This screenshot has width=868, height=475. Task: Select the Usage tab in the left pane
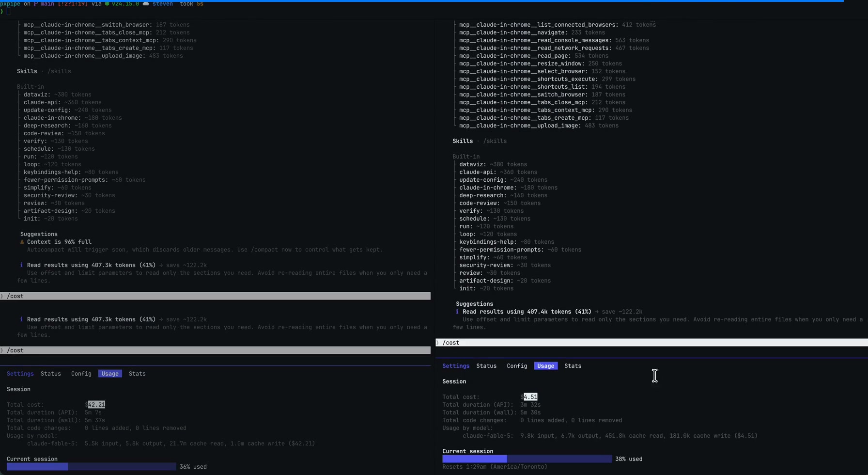tap(110, 374)
